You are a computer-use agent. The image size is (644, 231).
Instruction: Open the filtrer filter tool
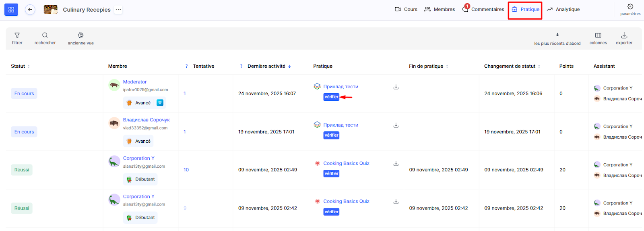pos(17,38)
